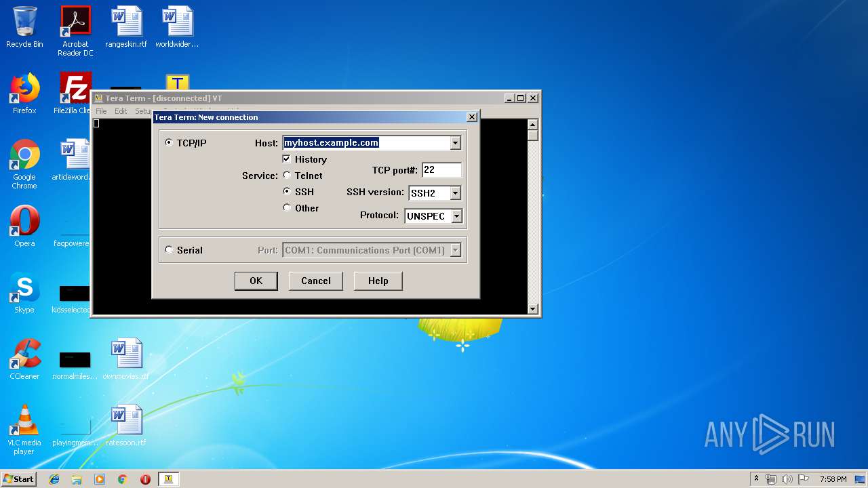The width and height of the screenshot is (868, 488).
Task: Select the ratesoon.rtf desktop file
Action: point(126,426)
